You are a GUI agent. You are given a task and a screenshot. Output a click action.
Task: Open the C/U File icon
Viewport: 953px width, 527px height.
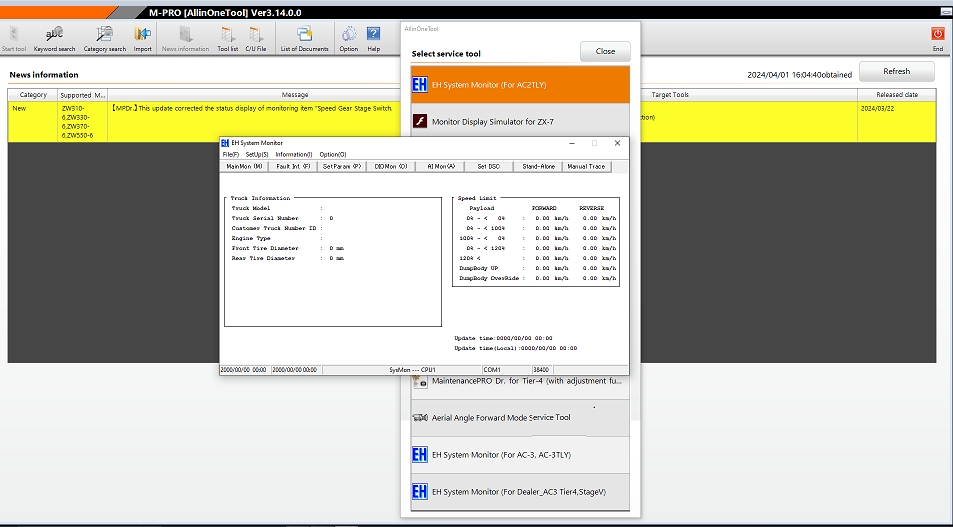(256, 38)
